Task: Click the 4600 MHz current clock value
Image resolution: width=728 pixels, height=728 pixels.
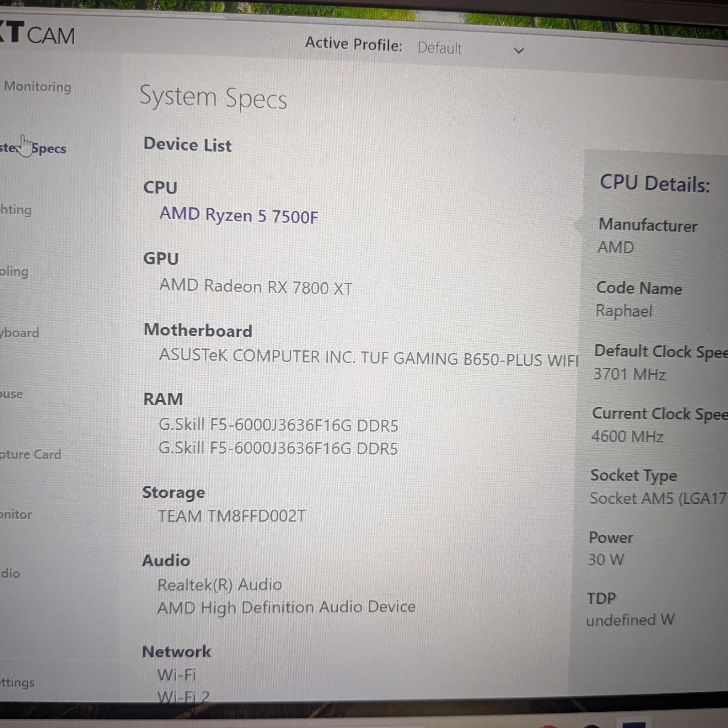Action: click(627, 437)
